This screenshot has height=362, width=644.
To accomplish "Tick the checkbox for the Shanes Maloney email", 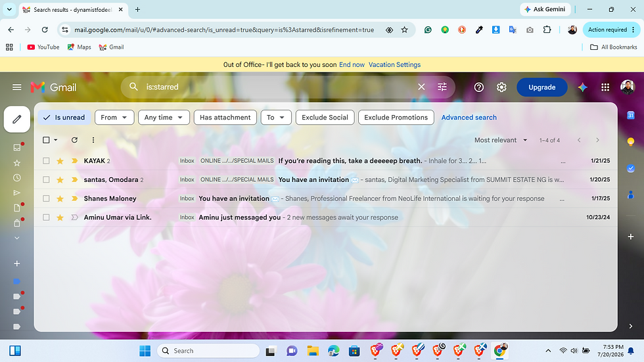I will click(46, 198).
